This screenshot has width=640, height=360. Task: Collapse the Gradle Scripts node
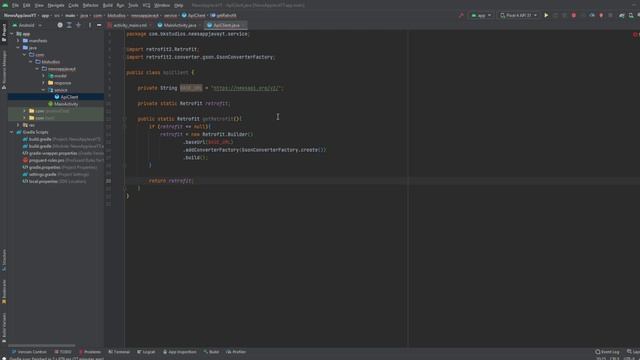[12, 132]
